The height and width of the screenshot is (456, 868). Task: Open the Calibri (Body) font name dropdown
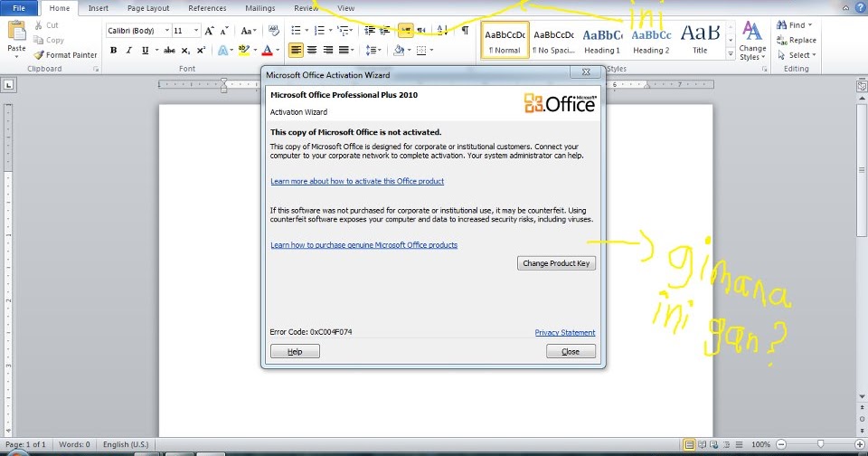[x=166, y=31]
